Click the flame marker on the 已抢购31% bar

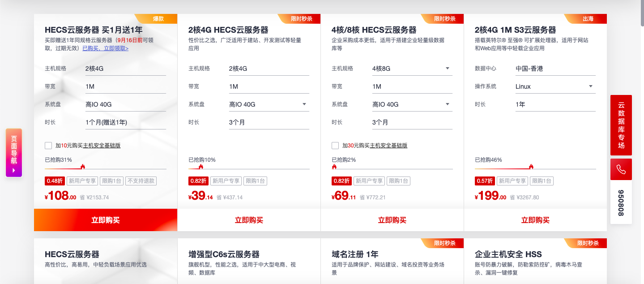pyautogui.click(x=83, y=167)
